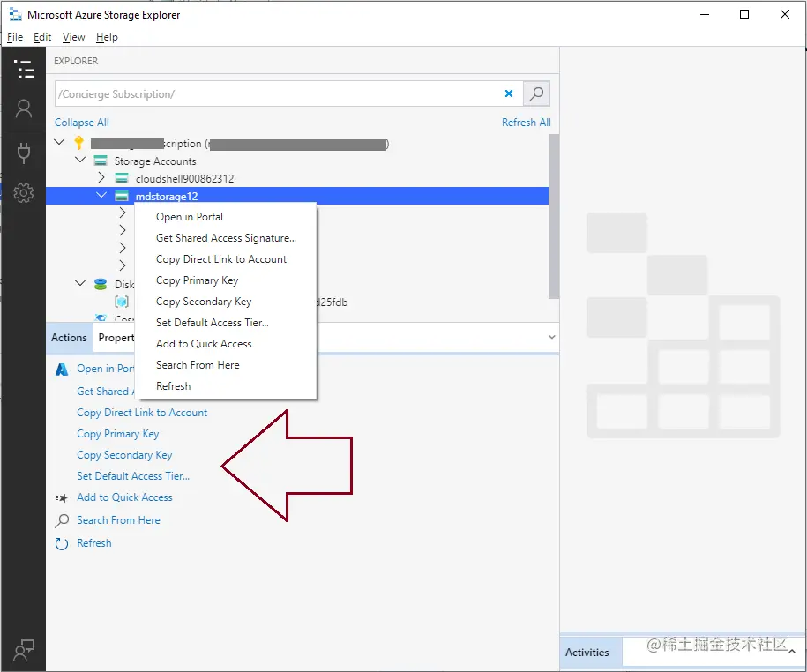Click the Collapse All link
807x672 pixels.
(x=81, y=122)
